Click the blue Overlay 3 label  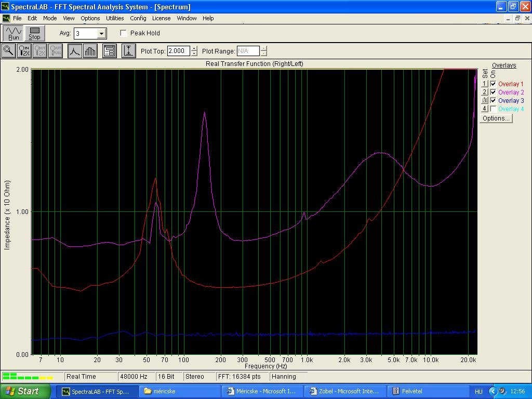511,100
